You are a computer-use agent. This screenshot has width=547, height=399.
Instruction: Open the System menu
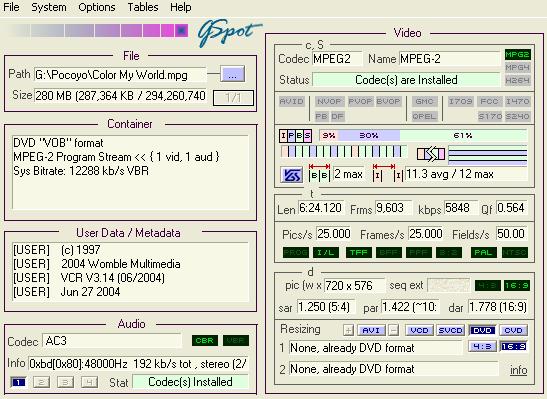pos(49,7)
